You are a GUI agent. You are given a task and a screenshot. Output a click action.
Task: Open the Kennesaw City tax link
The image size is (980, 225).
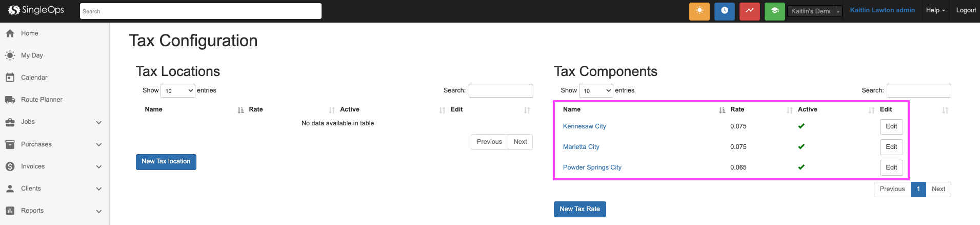pyautogui.click(x=584, y=126)
